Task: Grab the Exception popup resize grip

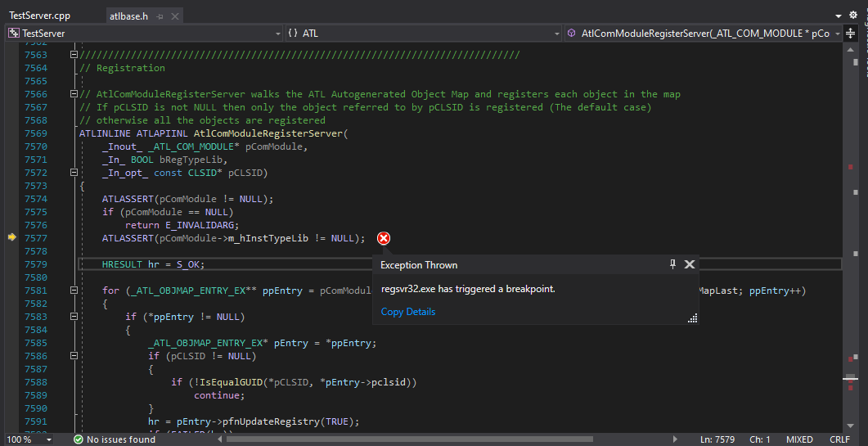Action: 692,318
